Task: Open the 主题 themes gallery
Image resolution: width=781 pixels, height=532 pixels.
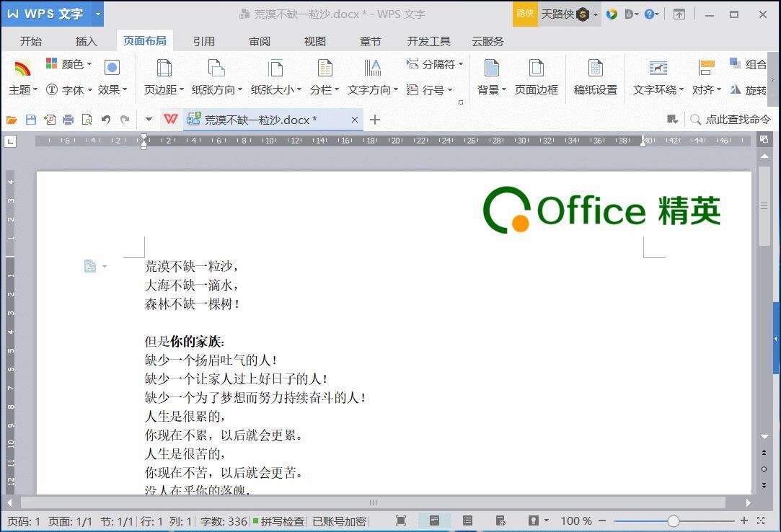Action: pos(22,77)
